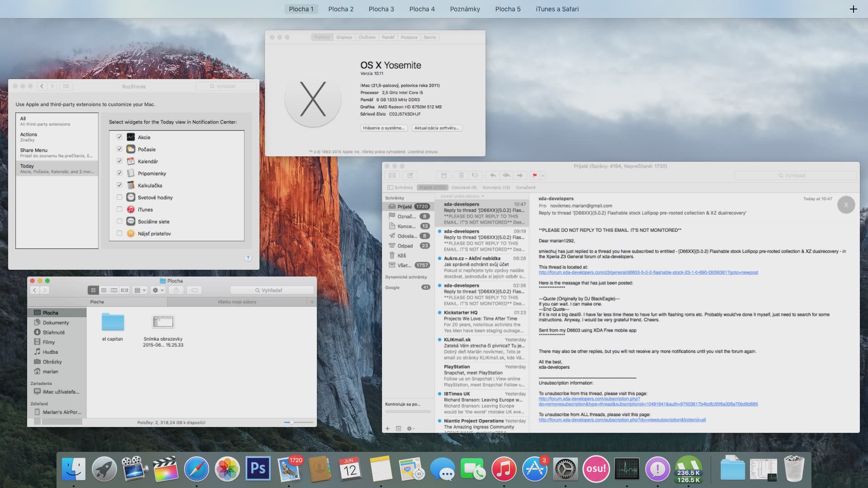Click the 'Hlásenie o systéme...' button
868x488 pixels.
click(x=384, y=128)
